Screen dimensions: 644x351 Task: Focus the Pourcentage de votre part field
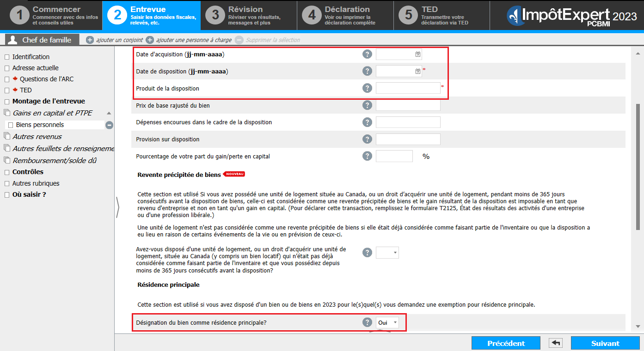click(394, 156)
